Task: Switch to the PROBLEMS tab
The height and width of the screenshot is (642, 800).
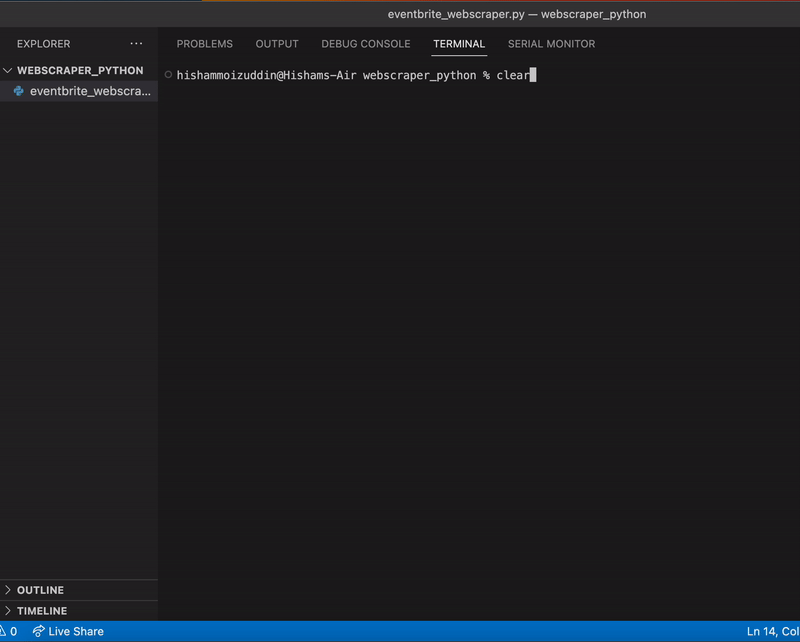Action: 205,44
